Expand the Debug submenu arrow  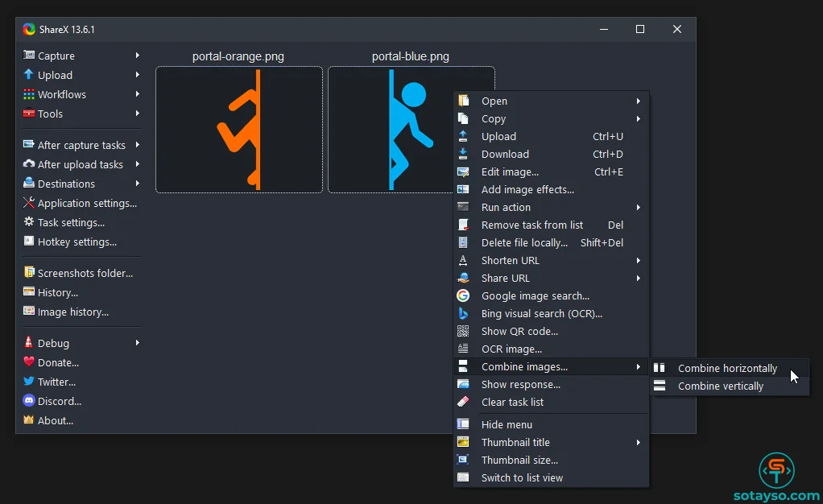click(138, 342)
